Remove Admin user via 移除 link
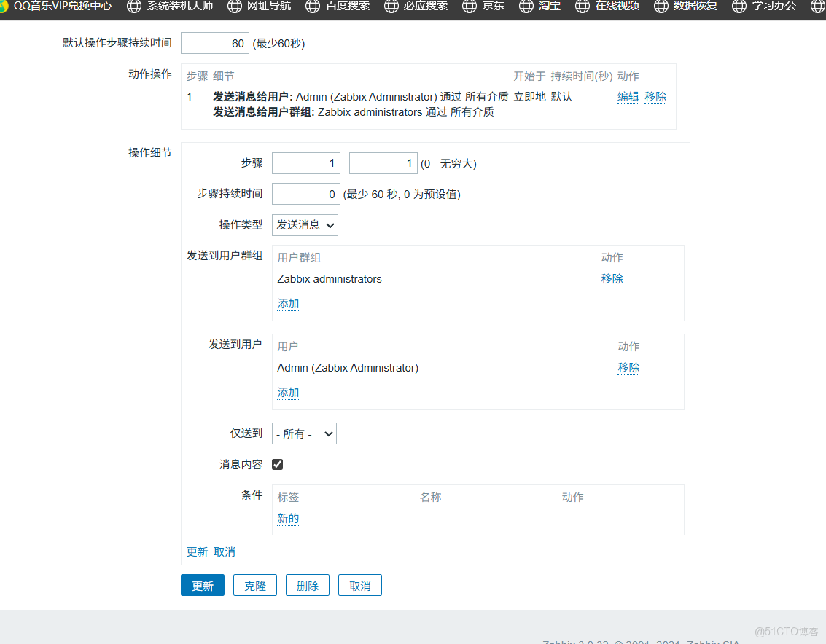The width and height of the screenshot is (826, 644). pos(628,367)
